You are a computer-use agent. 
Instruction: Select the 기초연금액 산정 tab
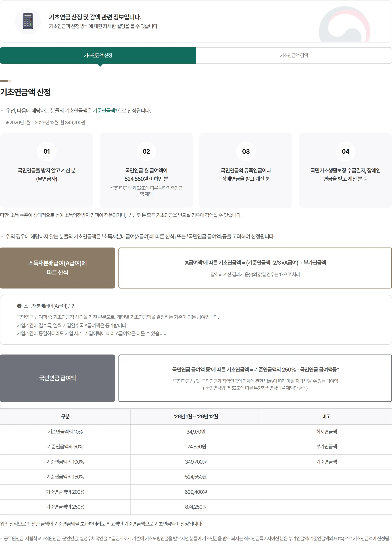point(98,55)
